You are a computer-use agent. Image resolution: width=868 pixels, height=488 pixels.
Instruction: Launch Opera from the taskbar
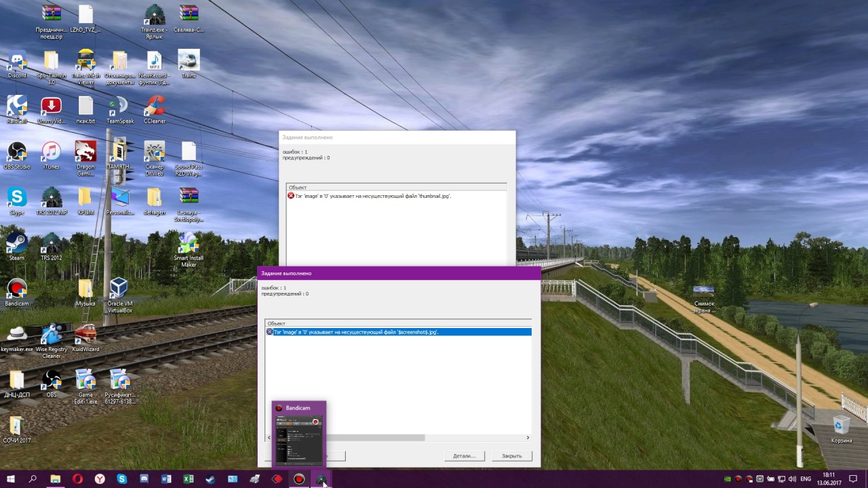click(77, 479)
